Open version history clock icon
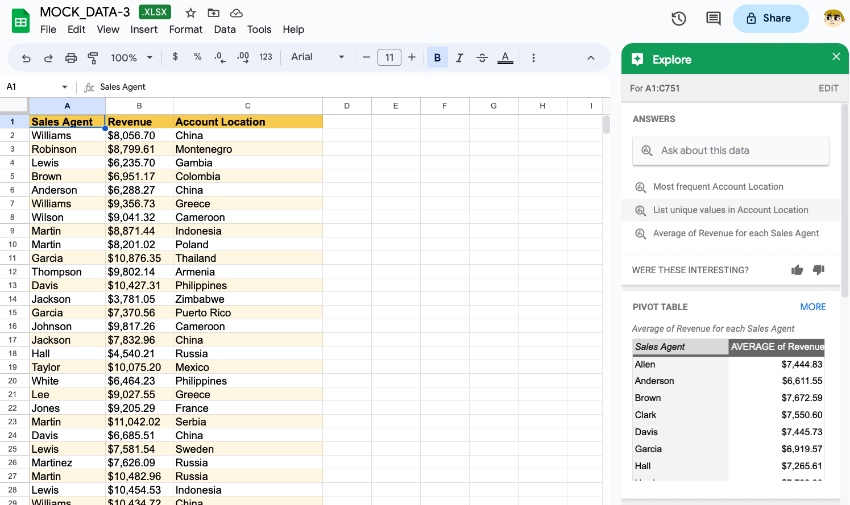The width and height of the screenshot is (850, 505). [x=679, y=18]
